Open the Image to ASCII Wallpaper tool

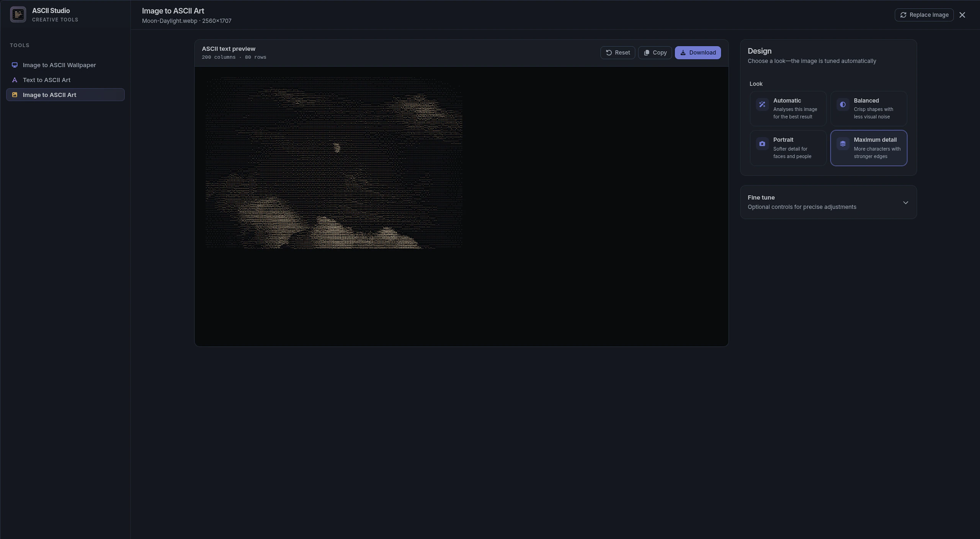65,65
